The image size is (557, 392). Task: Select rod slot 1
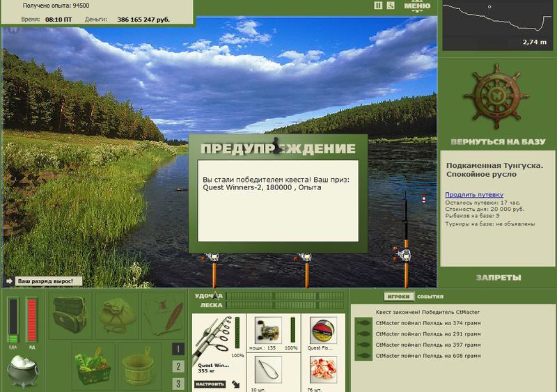point(178,349)
